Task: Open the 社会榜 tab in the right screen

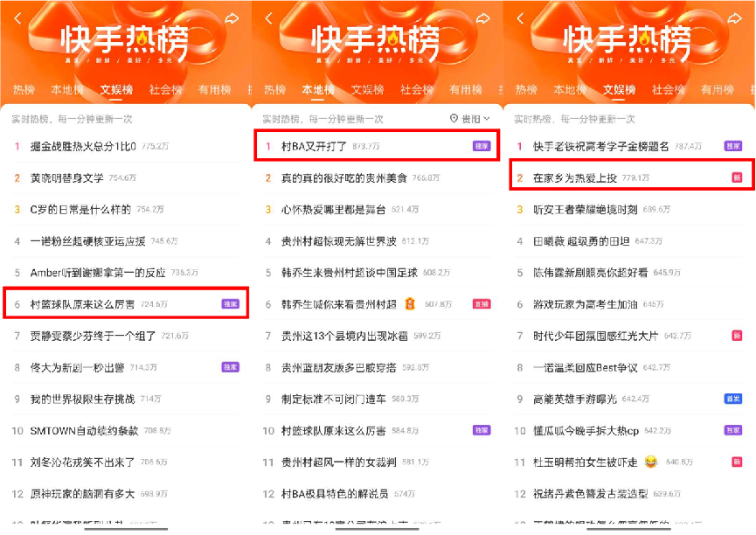Action: [668, 89]
